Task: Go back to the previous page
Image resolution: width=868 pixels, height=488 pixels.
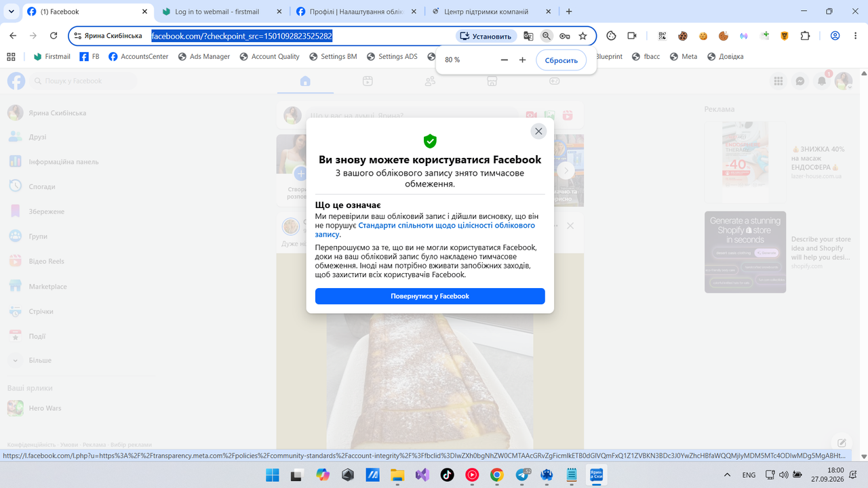Action: (13, 36)
